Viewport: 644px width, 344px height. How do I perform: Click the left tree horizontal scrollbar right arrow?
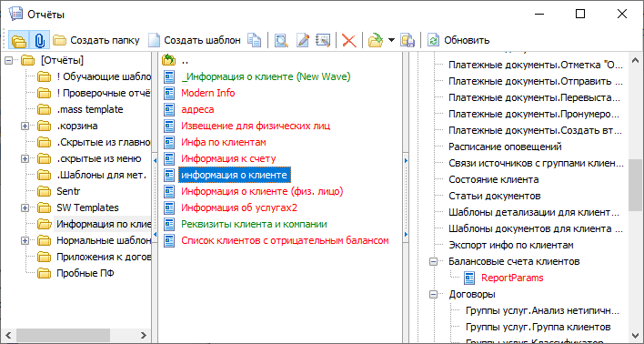point(143,335)
